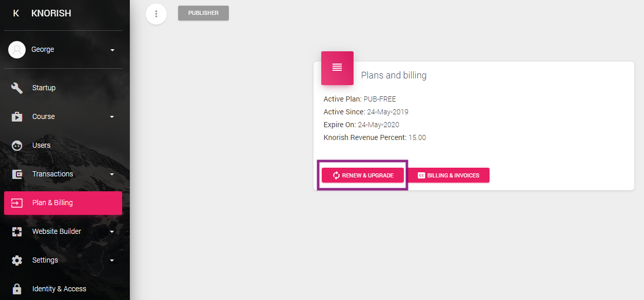The width and height of the screenshot is (644, 300).
Task: Click the Website Builder puzzle icon
Action: 17,232
